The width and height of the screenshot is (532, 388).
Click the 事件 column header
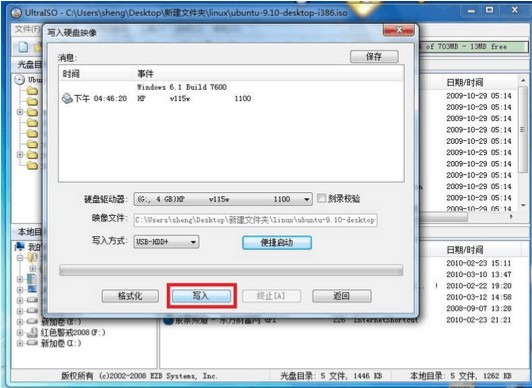(145, 74)
